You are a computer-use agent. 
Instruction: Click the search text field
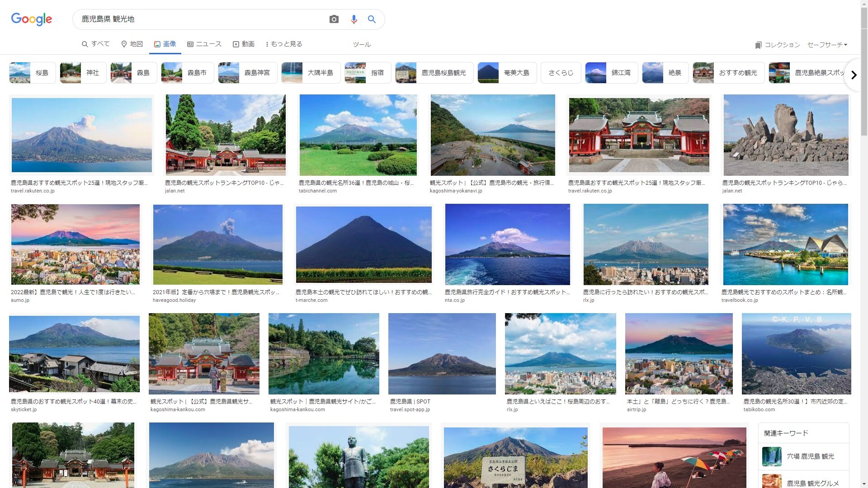coord(199,19)
